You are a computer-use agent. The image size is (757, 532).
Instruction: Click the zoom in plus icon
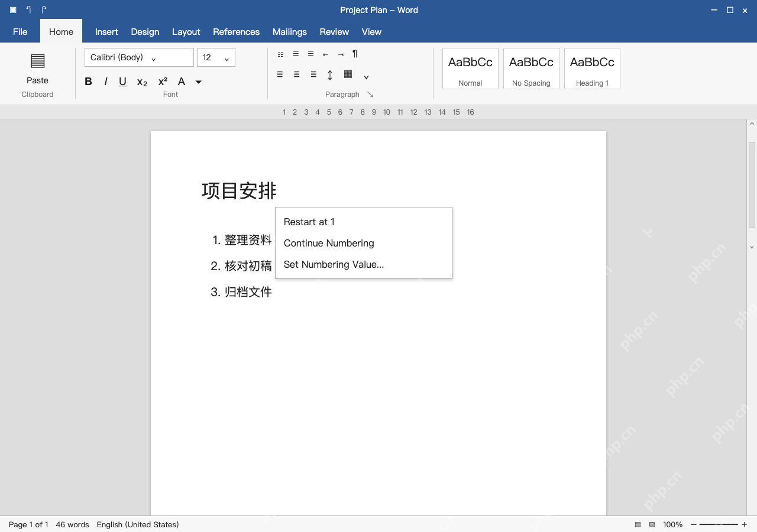tap(744, 524)
